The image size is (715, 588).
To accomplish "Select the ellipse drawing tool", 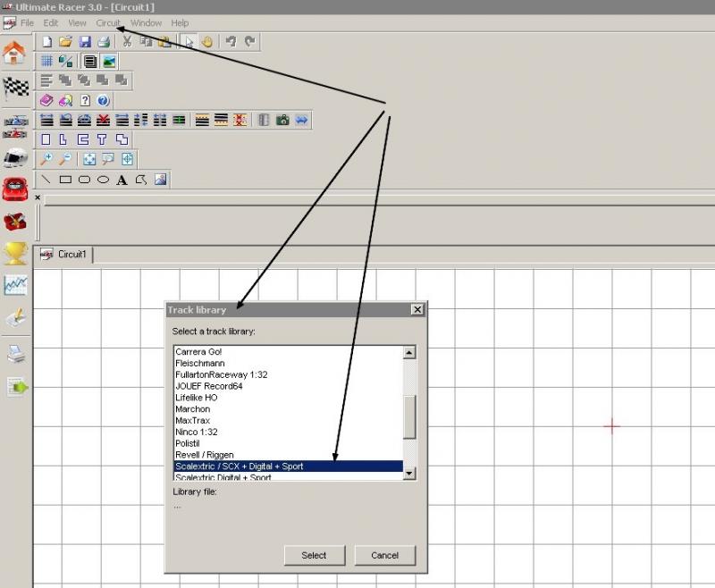I will coord(103,180).
